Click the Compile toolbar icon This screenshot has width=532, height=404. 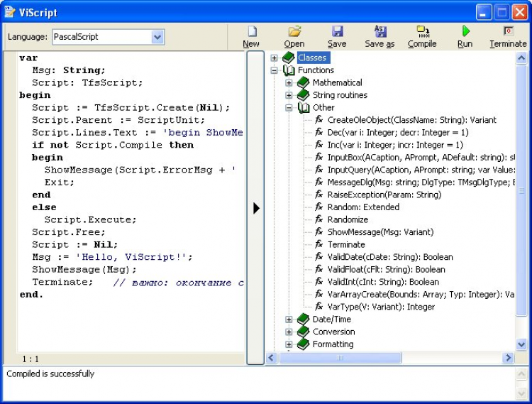click(x=423, y=31)
